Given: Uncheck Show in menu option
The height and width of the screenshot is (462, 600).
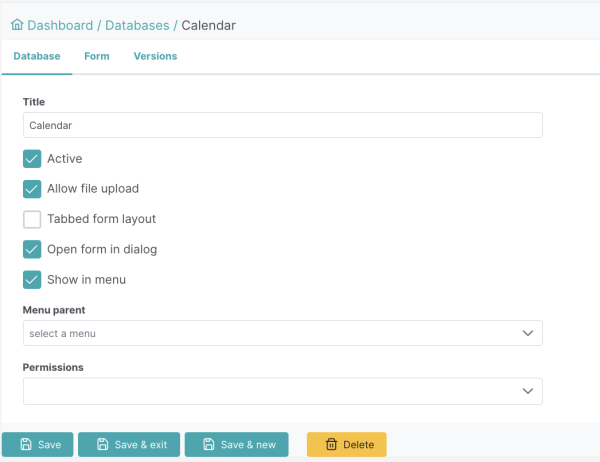Looking at the screenshot, I should point(32,279).
